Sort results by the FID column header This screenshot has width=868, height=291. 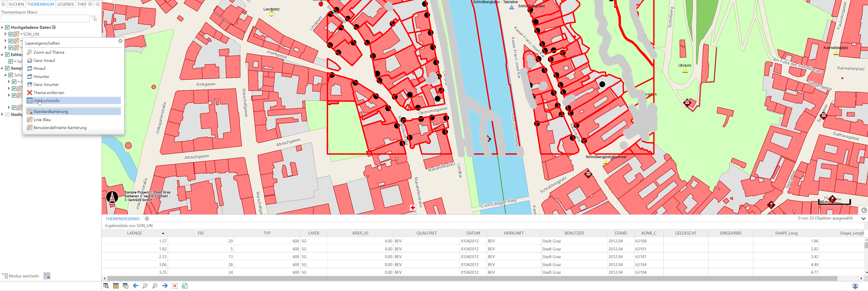coord(200,233)
